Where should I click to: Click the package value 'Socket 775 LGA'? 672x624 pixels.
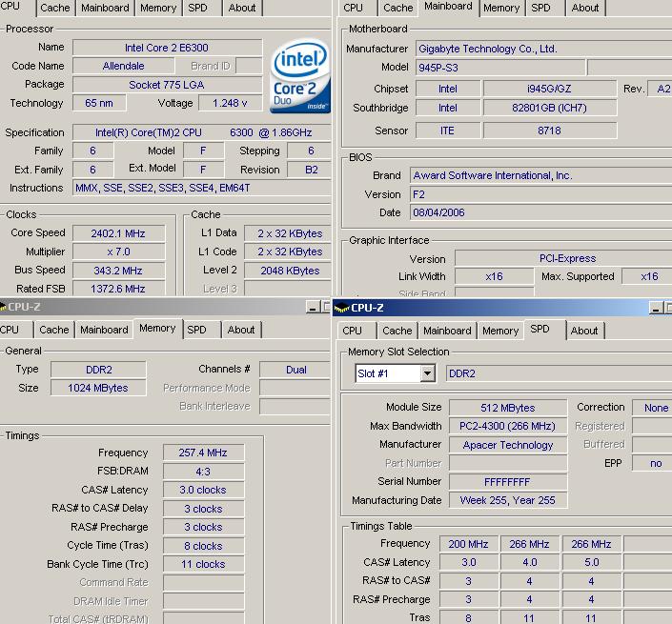167,85
